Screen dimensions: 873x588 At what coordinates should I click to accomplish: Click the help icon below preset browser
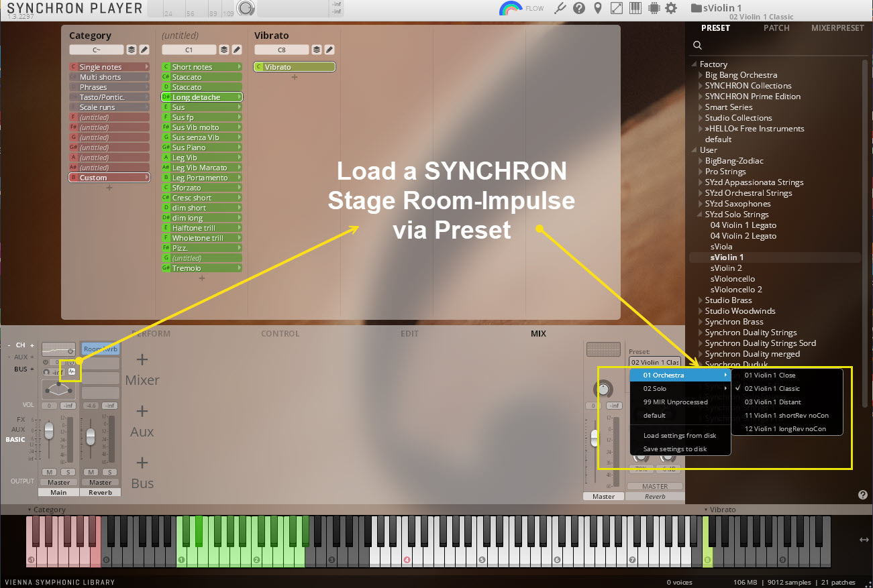(863, 495)
